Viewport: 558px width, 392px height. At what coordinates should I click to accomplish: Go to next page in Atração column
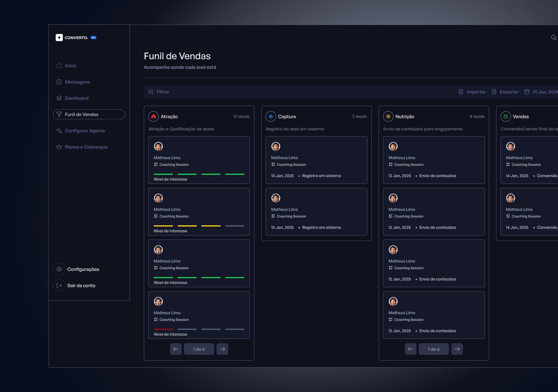[222, 349]
